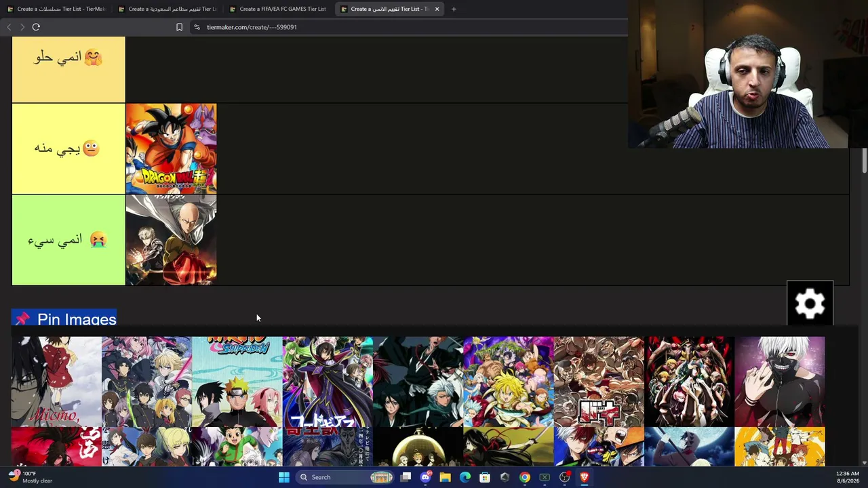Open OBS Studio from the taskbar

[x=564, y=477]
